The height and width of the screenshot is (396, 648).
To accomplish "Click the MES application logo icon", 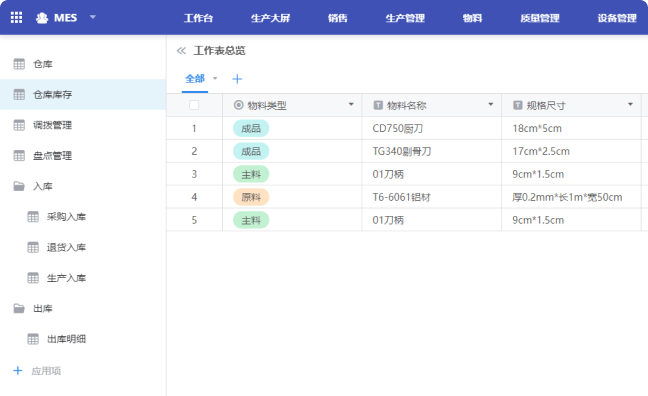I will click(x=42, y=18).
